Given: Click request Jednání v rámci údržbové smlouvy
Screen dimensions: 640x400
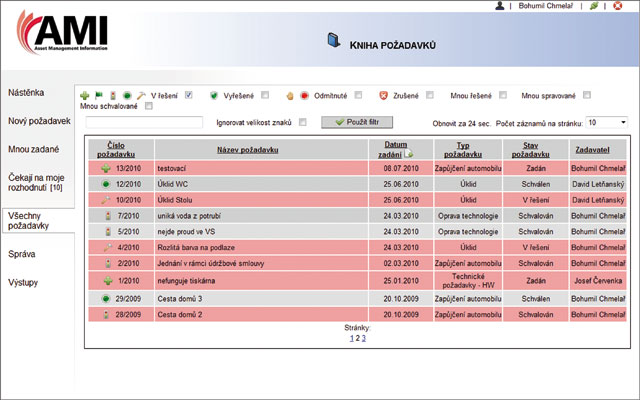Looking at the screenshot, I should point(211,263).
